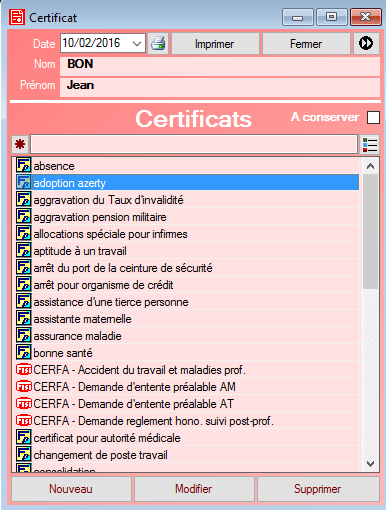
Task: Click the Imprimer button
Action: pos(215,43)
